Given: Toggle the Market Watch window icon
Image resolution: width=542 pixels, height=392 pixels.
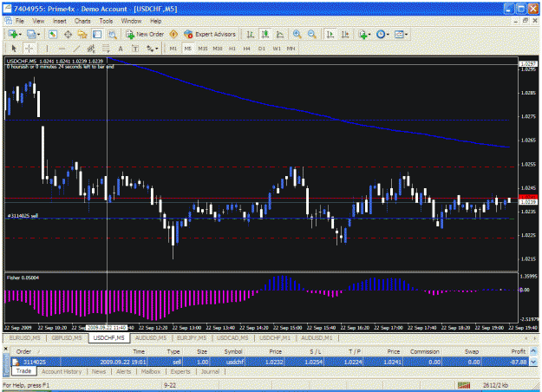Looking at the screenshot, I should [x=53, y=34].
